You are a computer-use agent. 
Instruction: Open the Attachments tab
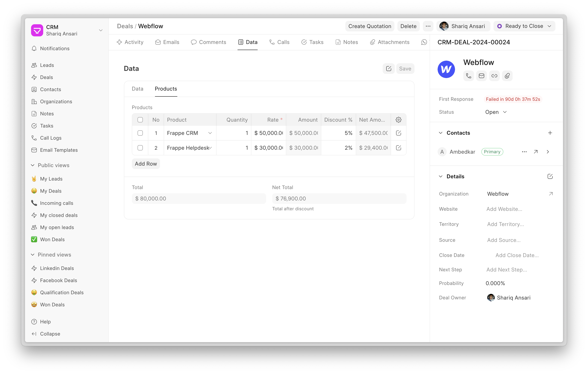(x=390, y=42)
